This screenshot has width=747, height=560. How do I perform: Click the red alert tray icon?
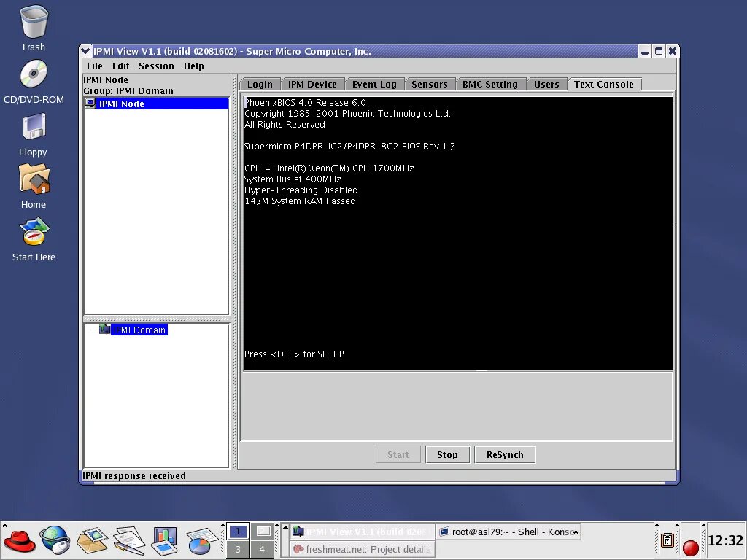(x=690, y=548)
